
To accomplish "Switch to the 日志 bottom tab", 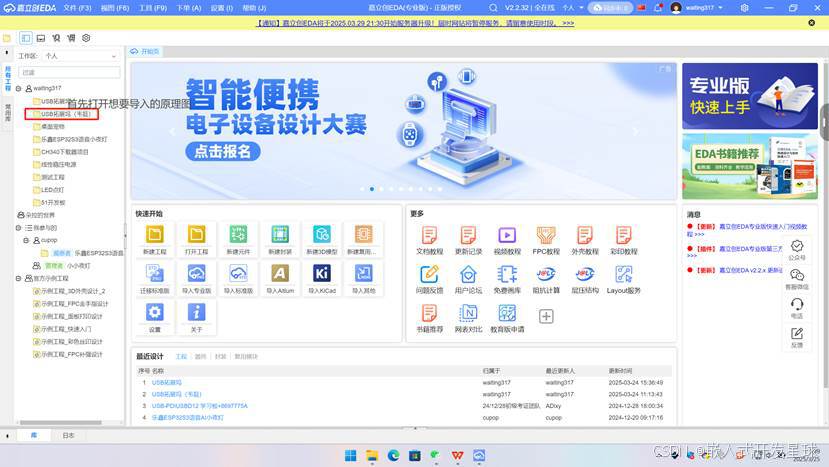I will coord(68,436).
